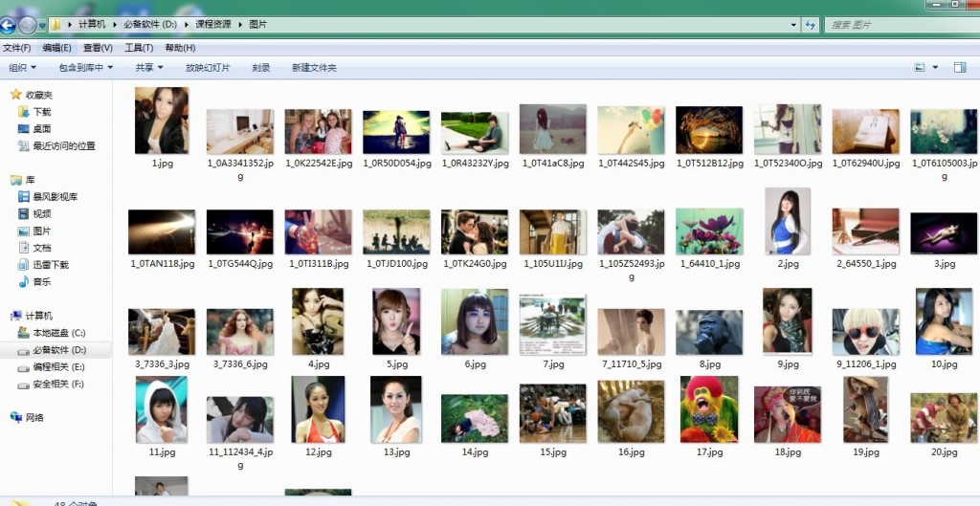This screenshot has width=980, height=506.
Task: Open the 帮助(H) menu
Action: 180,48
